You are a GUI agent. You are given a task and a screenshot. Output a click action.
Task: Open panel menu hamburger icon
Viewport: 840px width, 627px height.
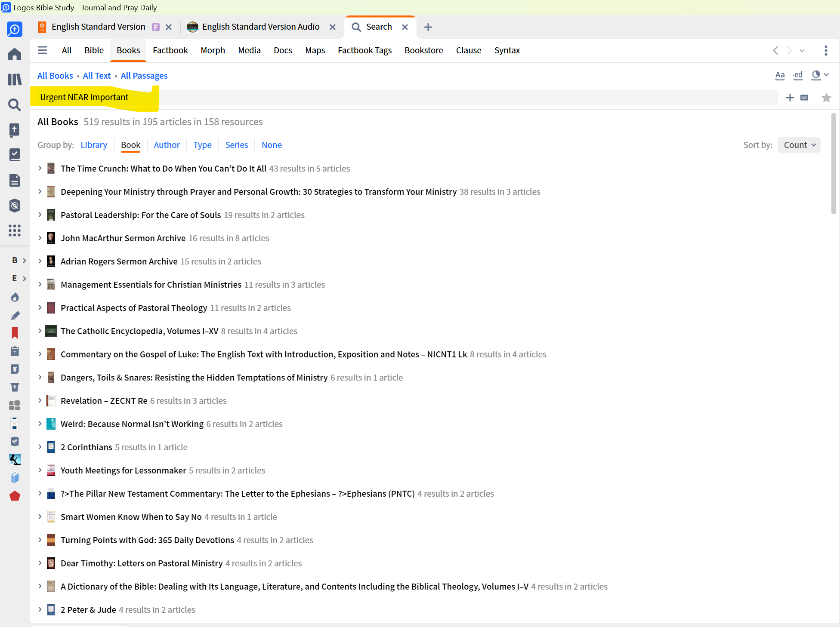click(x=42, y=50)
